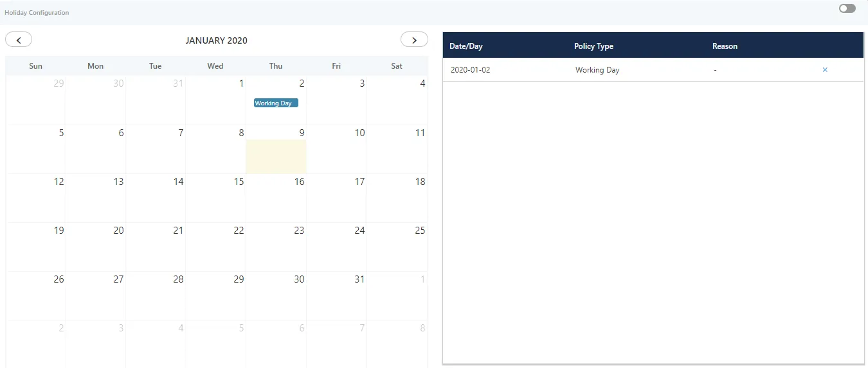868x368 pixels.
Task: Click the Thu weekday header
Action: (x=276, y=66)
